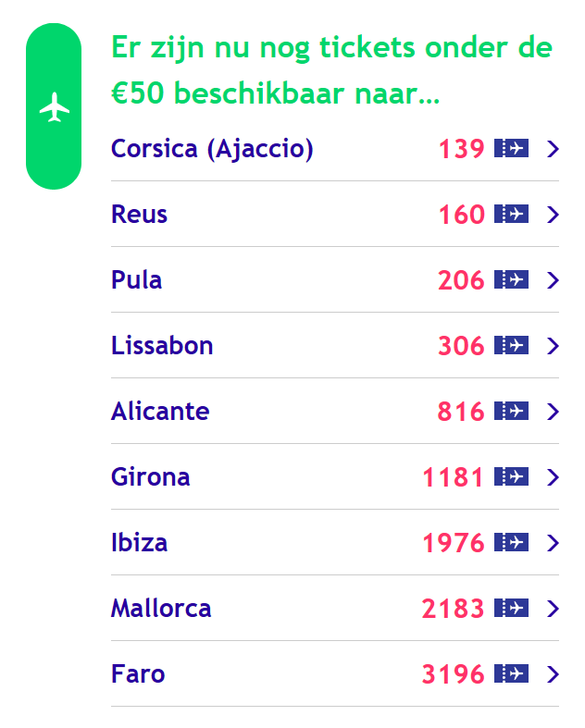Click the ticket icon next to Corsica (Ajaccio)
This screenshot has width=585, height=728.
click(511, 148)
